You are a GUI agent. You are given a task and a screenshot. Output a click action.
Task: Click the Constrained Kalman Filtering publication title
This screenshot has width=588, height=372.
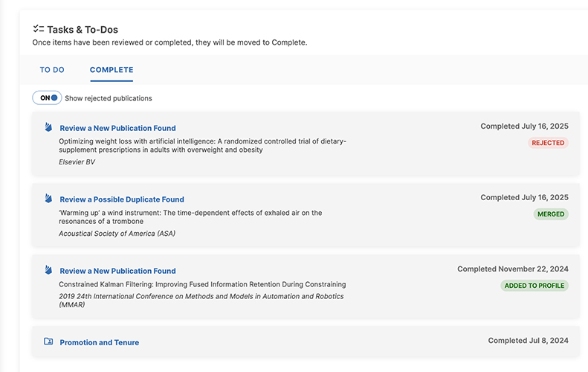point(202,284)
